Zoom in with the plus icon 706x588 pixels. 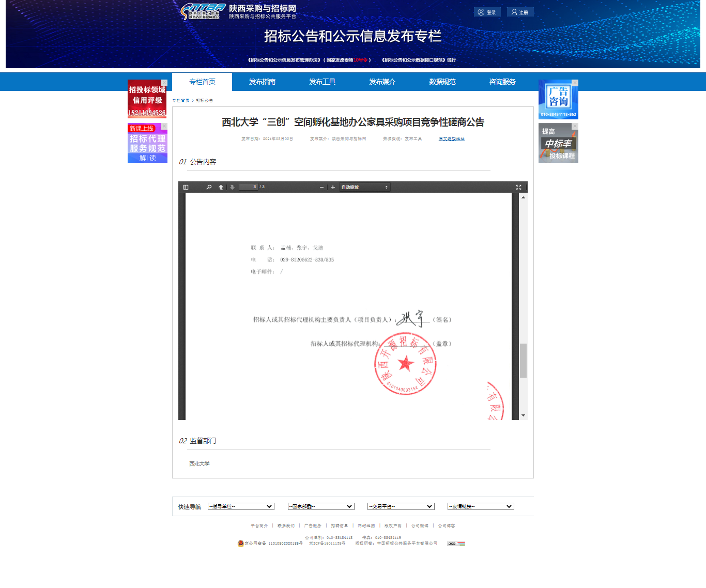tap(333, 187)
